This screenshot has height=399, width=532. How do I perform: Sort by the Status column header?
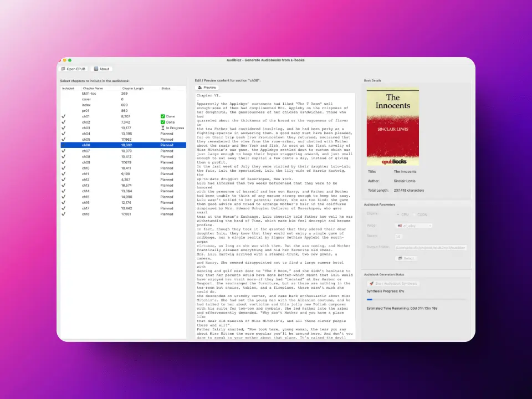point(166,88)
